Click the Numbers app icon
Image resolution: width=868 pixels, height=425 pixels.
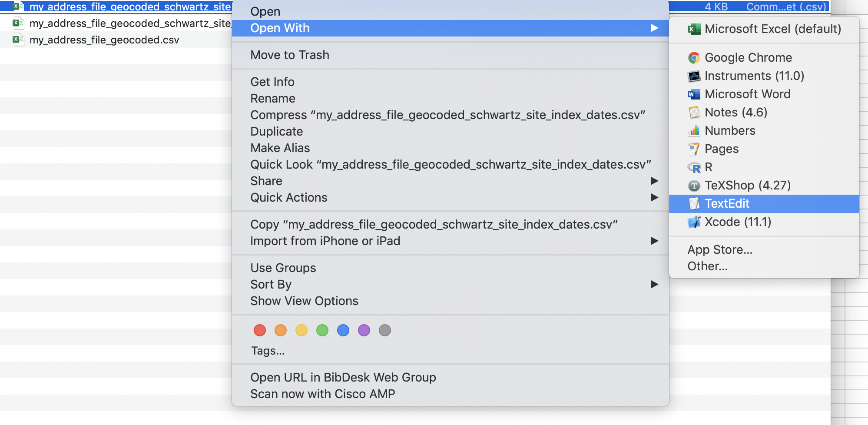pyautogui.click(x=694, y=131)
